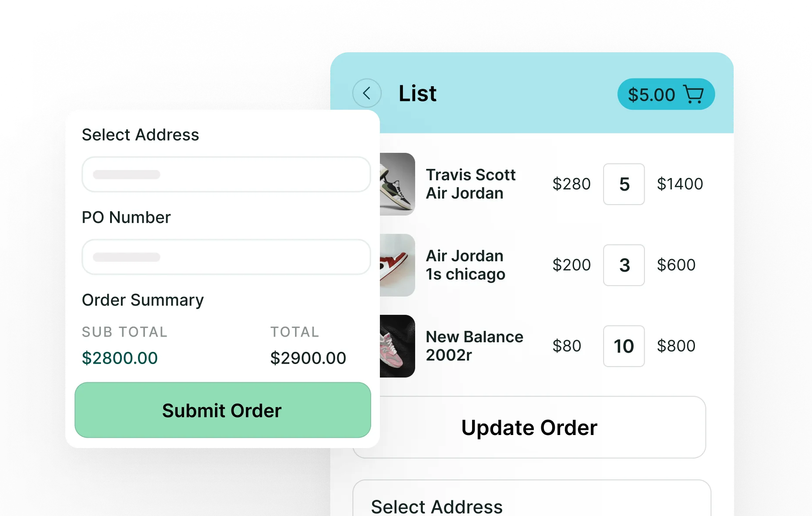This screenshot has height=516, width=812.
Task: Click the back chevron on List screen
Action: [367, 93]
